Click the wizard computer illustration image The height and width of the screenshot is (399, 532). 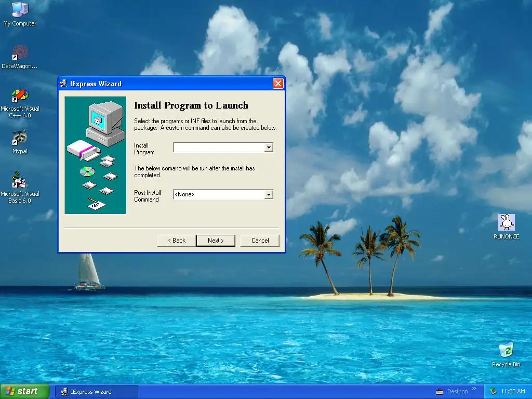(96, 155)
